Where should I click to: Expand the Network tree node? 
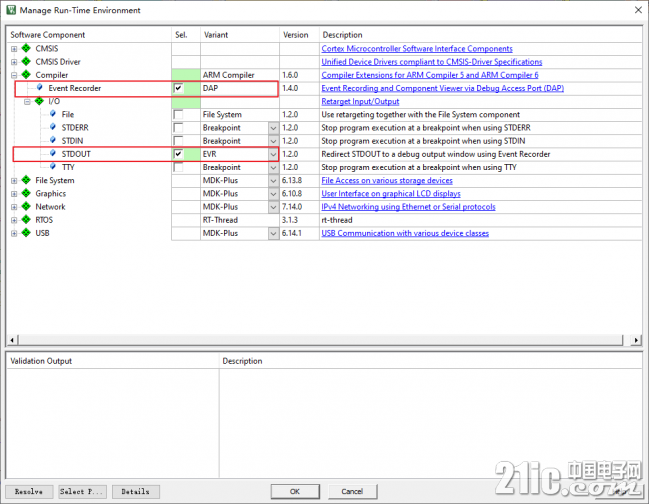click(x=14, y=207)
